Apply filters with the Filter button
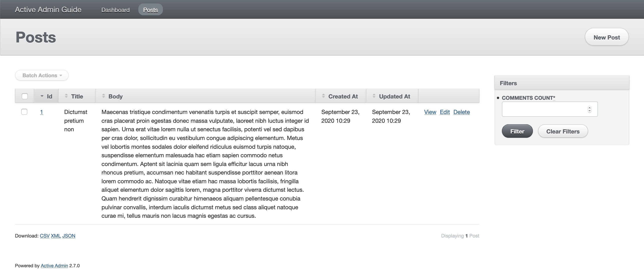The height and width of the screenshot is (274, 644). coord(517,131)
